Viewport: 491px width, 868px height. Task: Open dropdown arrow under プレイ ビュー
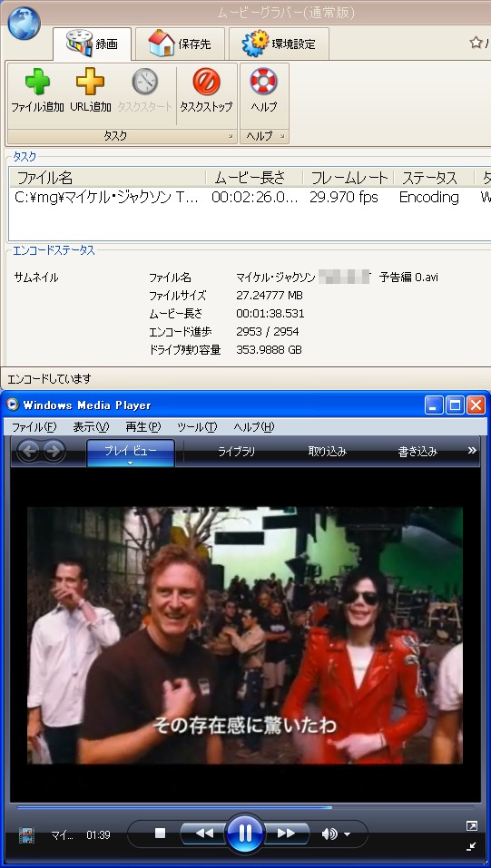click(130, 463)
